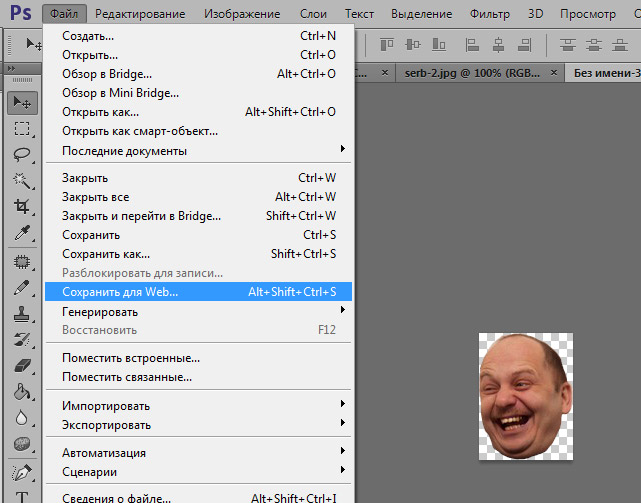Select the Move tool

point(21,103)
